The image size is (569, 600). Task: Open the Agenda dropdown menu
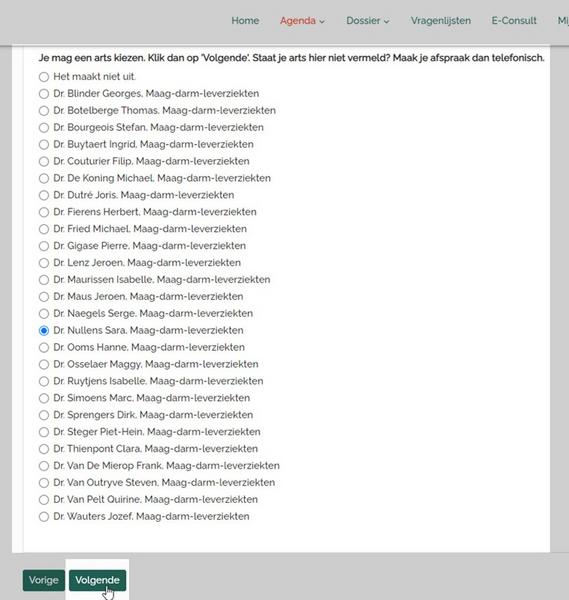click(302, 21)
